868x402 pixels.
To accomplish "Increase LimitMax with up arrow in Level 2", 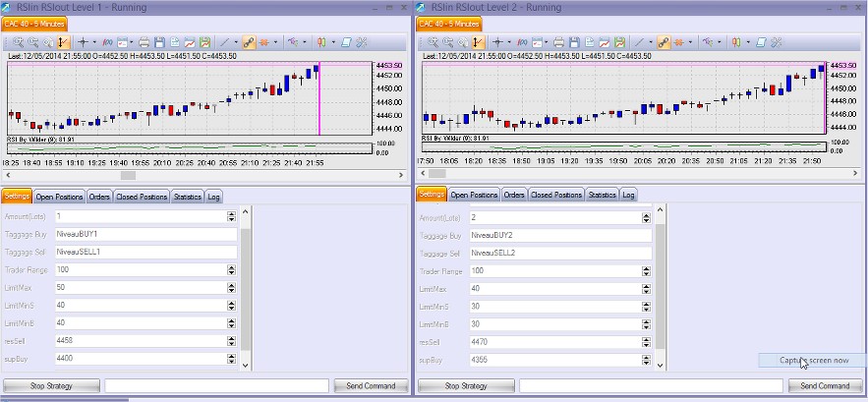I will coord(646,286).
